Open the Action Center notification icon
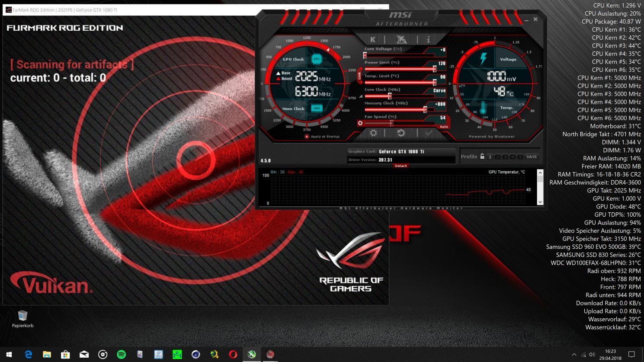This screenshot has width=644, height=362. point(631,355)
